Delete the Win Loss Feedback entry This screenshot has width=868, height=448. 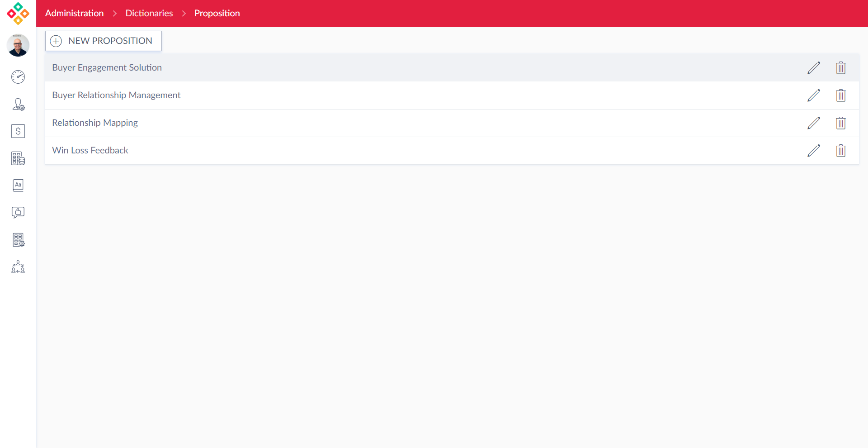[x=840, y=151]
